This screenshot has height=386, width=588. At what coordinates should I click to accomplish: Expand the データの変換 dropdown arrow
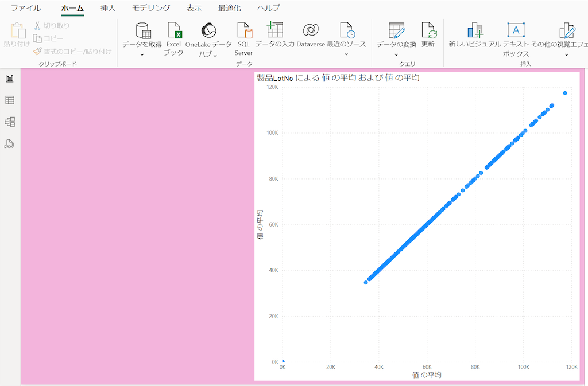[396, 54]
